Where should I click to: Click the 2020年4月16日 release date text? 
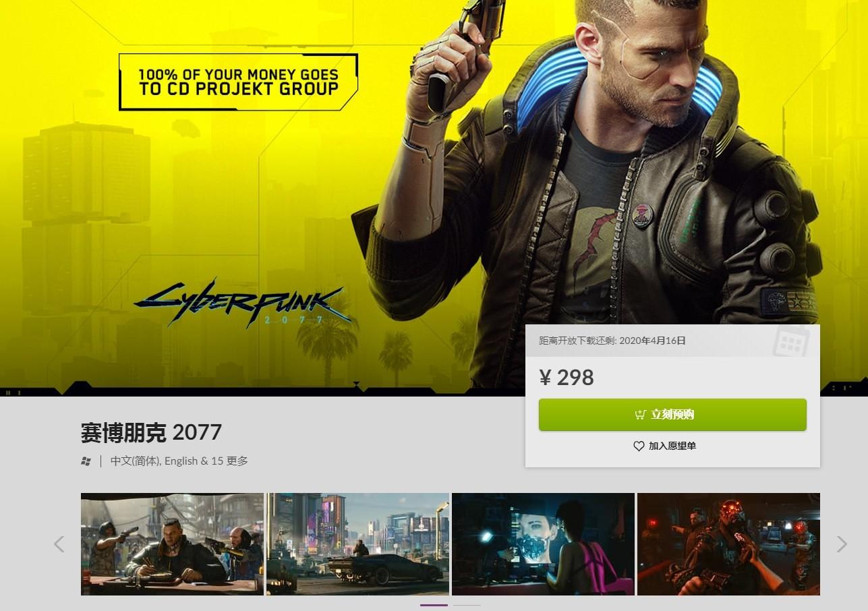pos(652,341)
